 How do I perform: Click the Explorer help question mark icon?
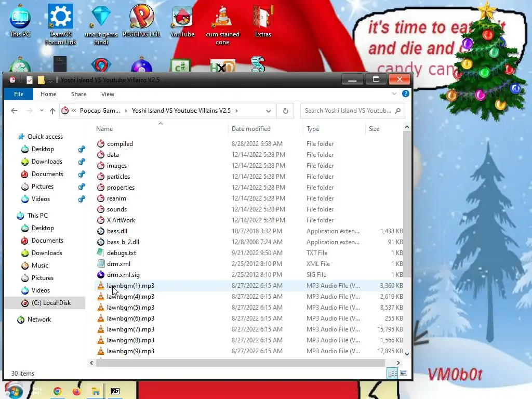405,94
